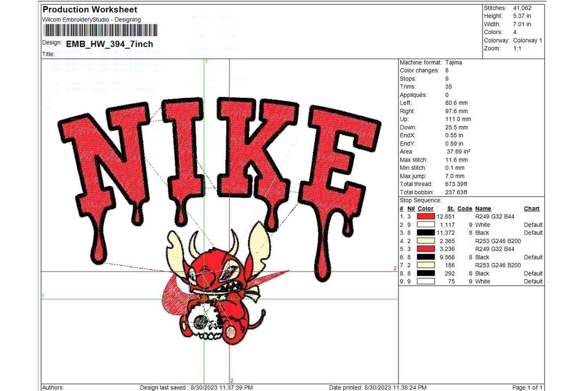
Task: Click the "Appliqués:" label
Action: click(414, 95)
